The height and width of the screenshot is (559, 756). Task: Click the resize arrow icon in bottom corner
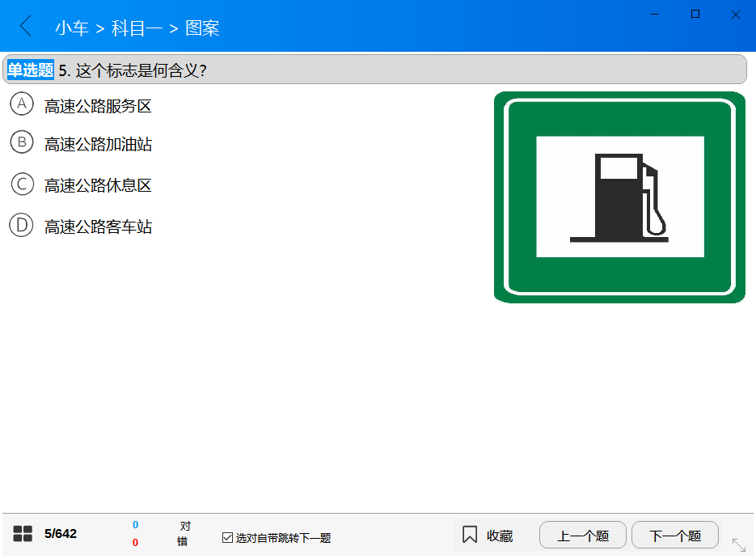(x=738, y=544)
